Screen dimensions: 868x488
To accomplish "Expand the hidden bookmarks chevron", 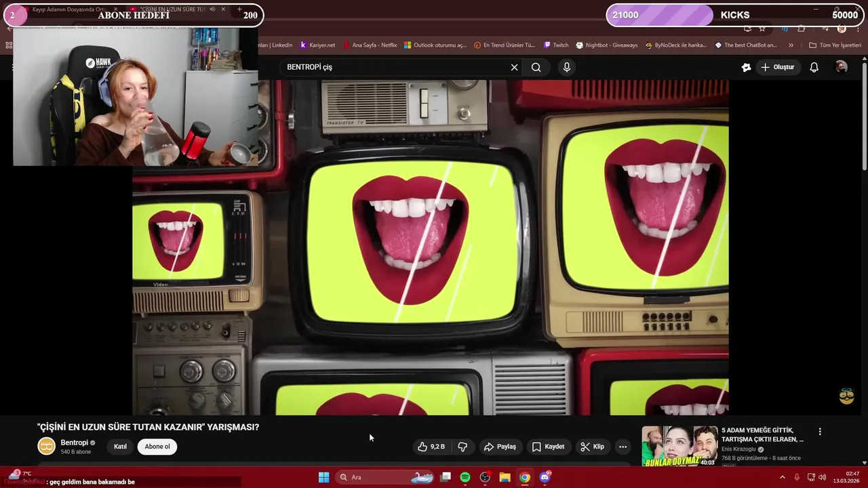I will pos(791,45).
